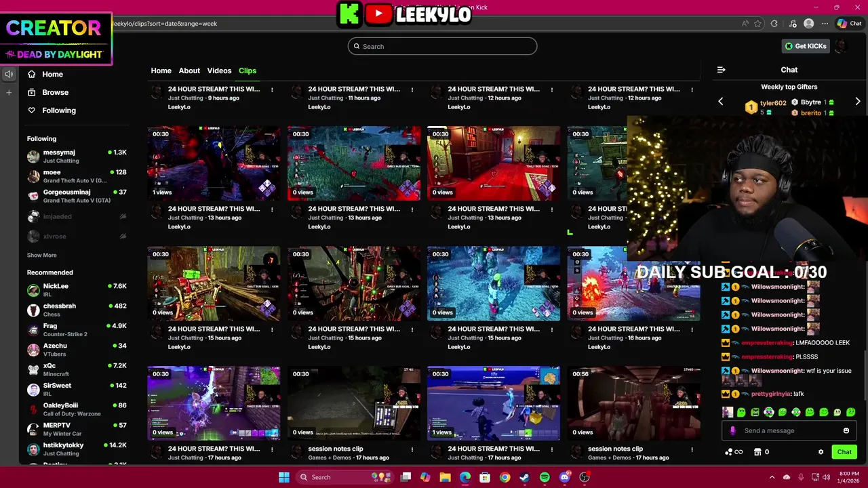This screenshot has width=868, height=488.
Task: Click the browser Read aloud icon
Action: click(745, 23)
